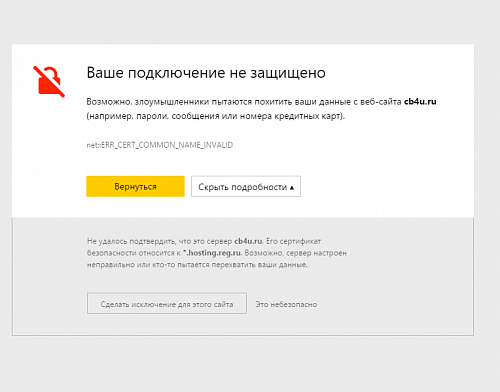Click the text (например, пароли, сообщения или номера кредитных карт)

click(x=216, y=116)
